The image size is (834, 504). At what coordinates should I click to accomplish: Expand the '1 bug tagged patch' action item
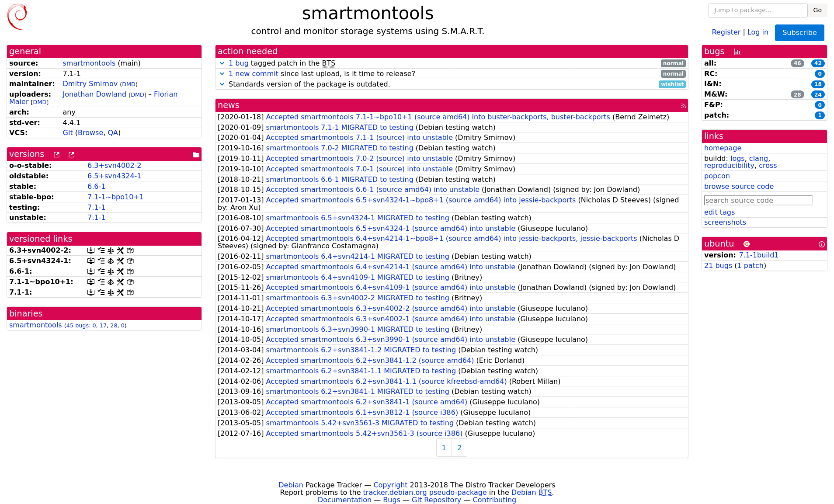point(222,63)
